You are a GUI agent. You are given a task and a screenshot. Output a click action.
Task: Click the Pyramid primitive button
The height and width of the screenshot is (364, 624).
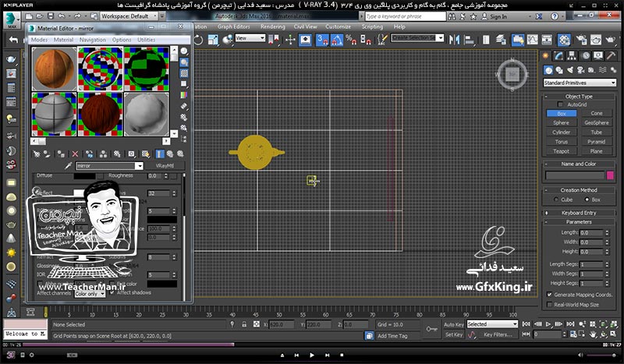[596, 142]
